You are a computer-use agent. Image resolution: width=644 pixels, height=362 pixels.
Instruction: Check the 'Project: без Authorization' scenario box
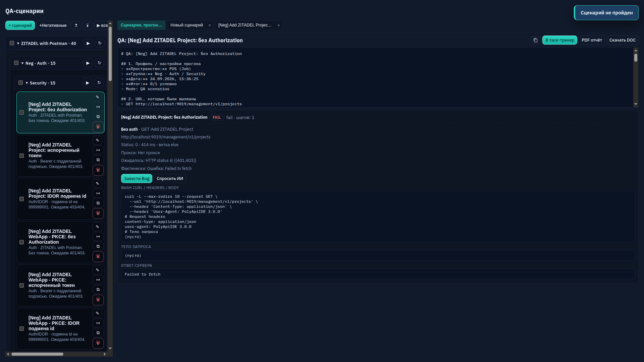pos(22,113)
